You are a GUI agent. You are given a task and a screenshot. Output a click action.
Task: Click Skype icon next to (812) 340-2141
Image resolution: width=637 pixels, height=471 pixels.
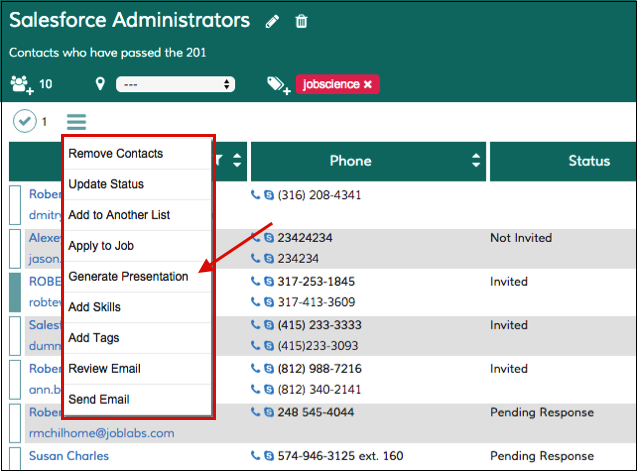[x=269, y=389]
